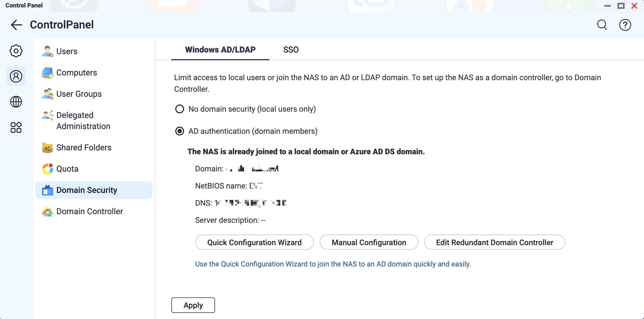This screenshot has width=644, height=319.
Task: Launch the Quick Configuration Wizard
Action: pos(254,242)
